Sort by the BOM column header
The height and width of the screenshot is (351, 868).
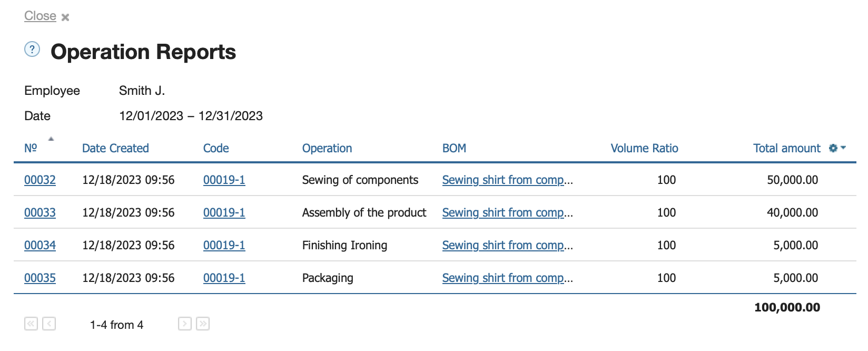(454, 148)
